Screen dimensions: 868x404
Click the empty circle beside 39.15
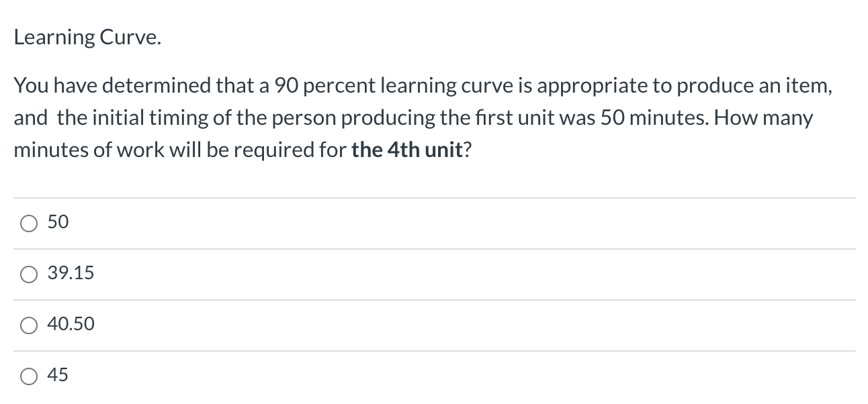point(28,274)
